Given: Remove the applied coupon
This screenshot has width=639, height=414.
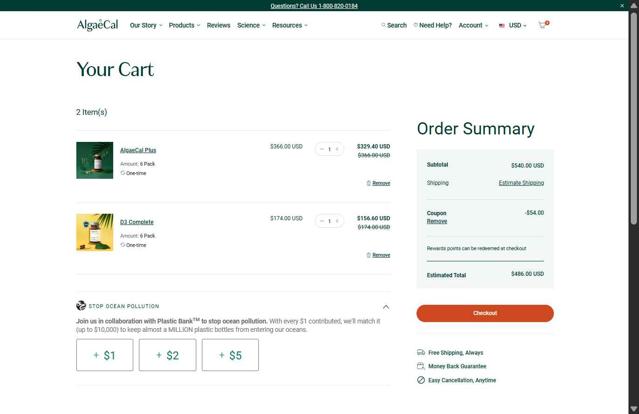Looking at the screenshot, I should click(437, 221).
